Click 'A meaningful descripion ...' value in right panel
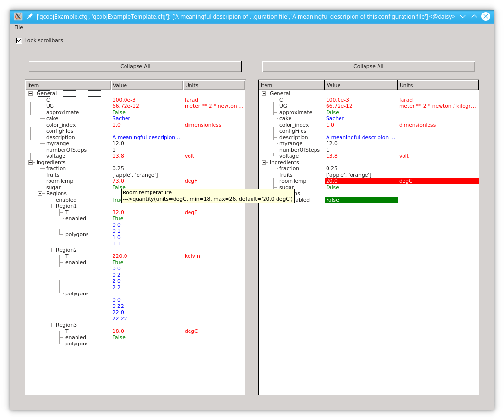This screenshot has height=420, width=504. coord(361,137)
